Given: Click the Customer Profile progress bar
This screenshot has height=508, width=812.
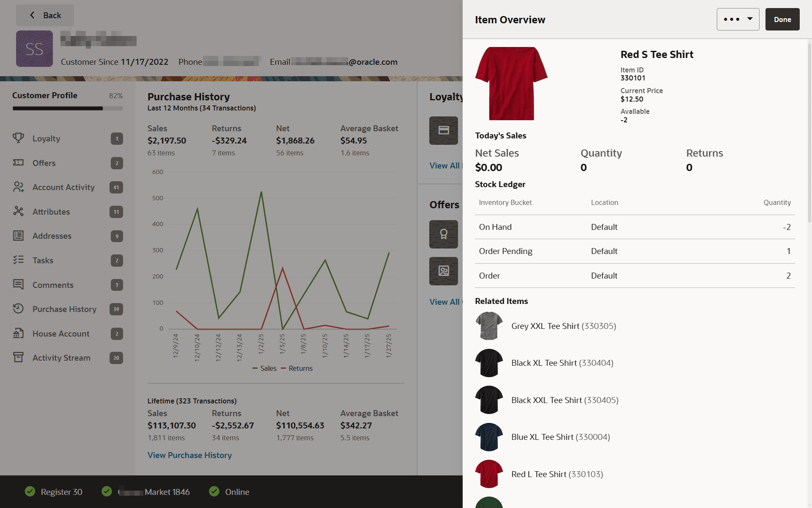Looking at the screenshot, I should 68,108.
